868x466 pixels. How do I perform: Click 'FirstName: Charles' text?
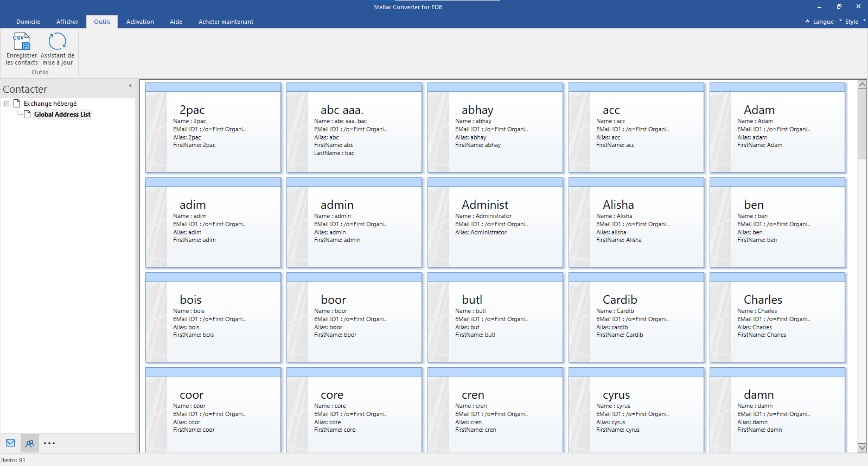pos(762,335)
